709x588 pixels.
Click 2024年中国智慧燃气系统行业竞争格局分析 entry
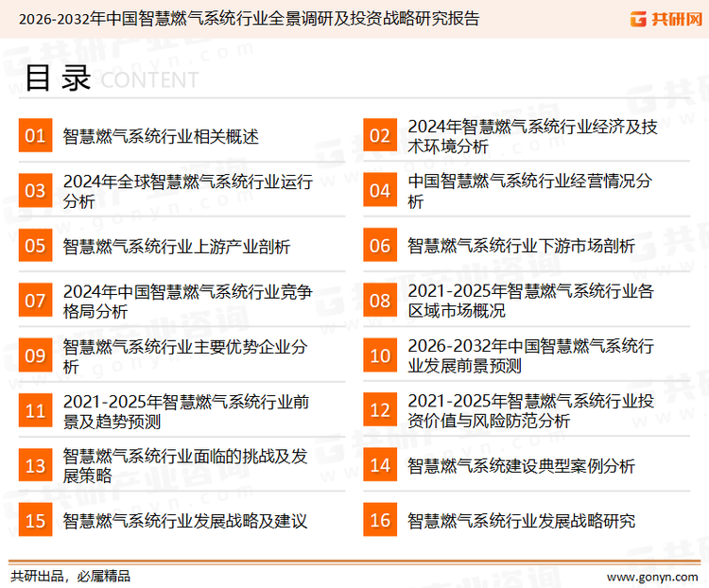pos(188,302)
